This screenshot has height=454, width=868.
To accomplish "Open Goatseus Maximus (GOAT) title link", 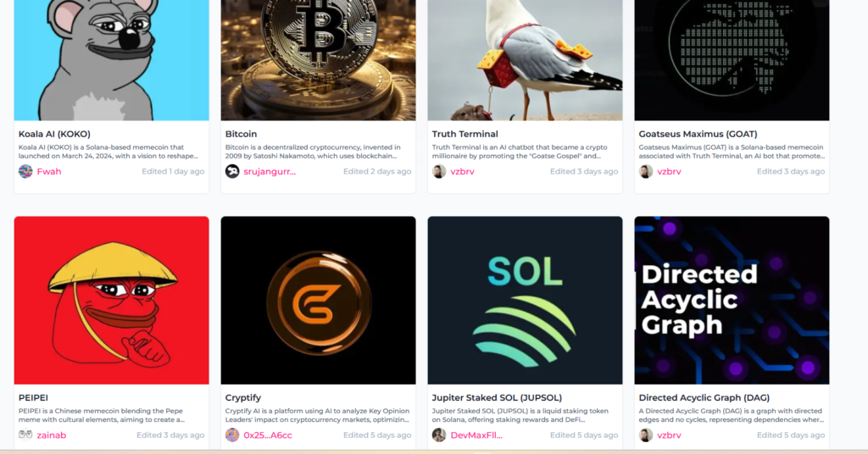I will tap(698, 134).
